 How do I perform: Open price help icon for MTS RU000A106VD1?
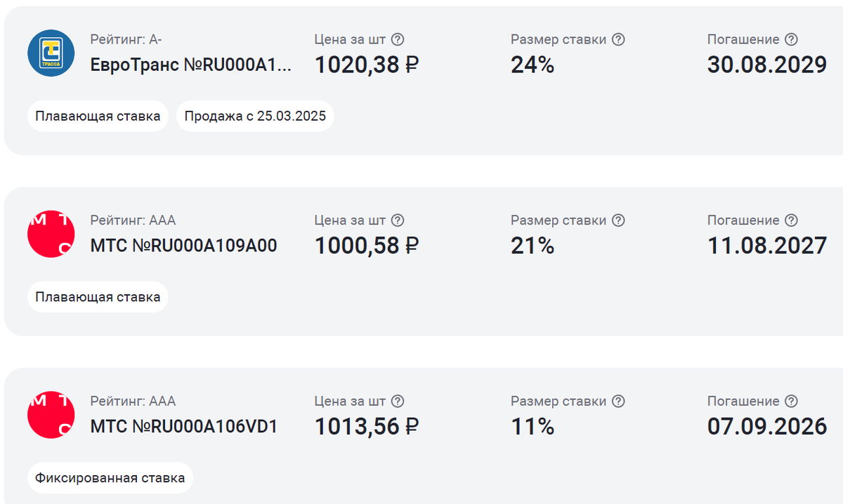click(x=398, y=402)
